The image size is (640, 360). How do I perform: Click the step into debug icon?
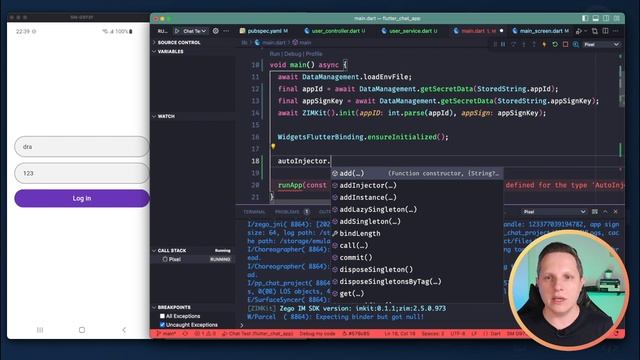524,44
